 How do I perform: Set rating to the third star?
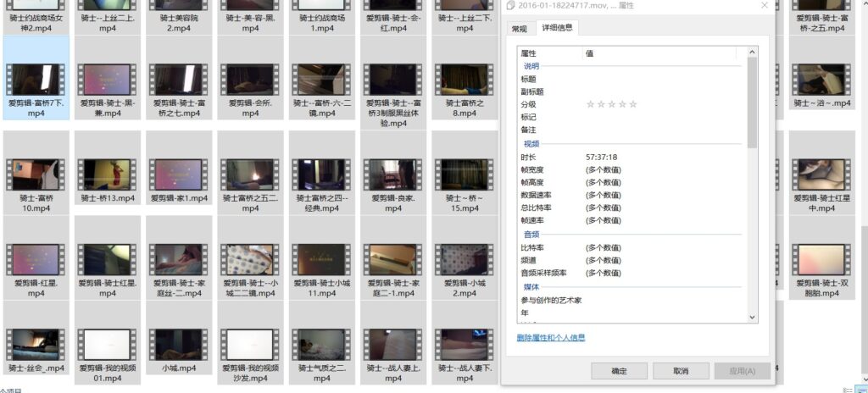click(612, 104)
